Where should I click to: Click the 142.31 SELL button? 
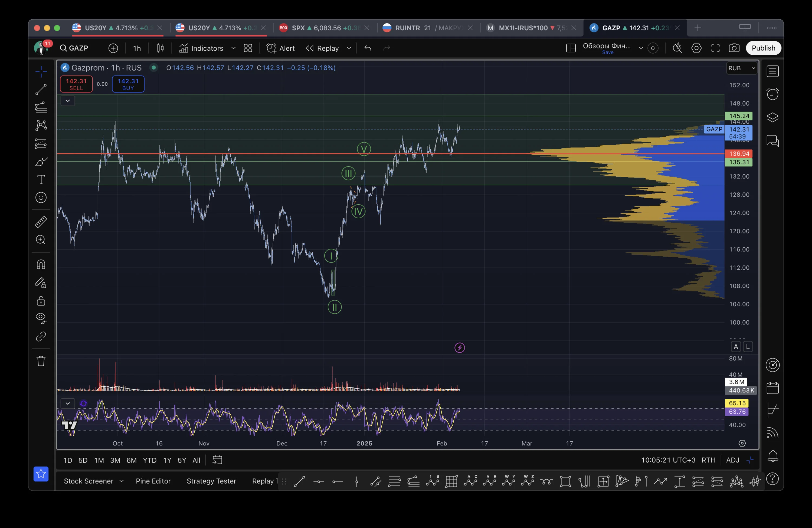[76, 84]
